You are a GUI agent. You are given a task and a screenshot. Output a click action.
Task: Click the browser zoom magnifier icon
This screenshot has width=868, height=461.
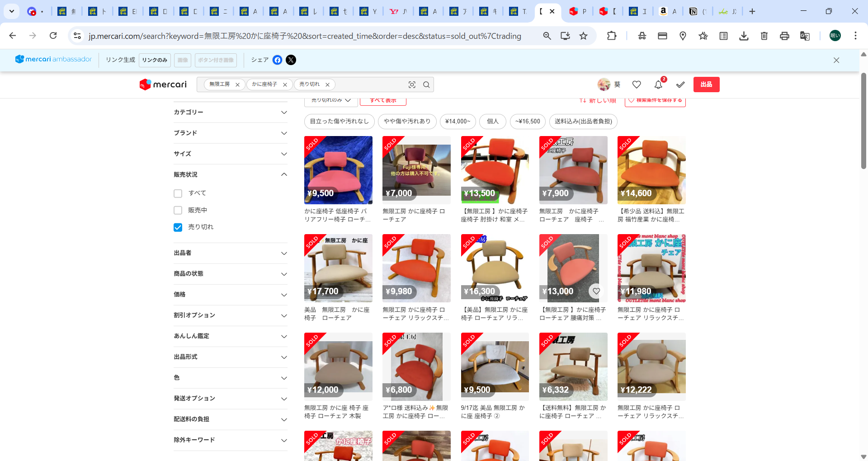click(x=547, y=36)
